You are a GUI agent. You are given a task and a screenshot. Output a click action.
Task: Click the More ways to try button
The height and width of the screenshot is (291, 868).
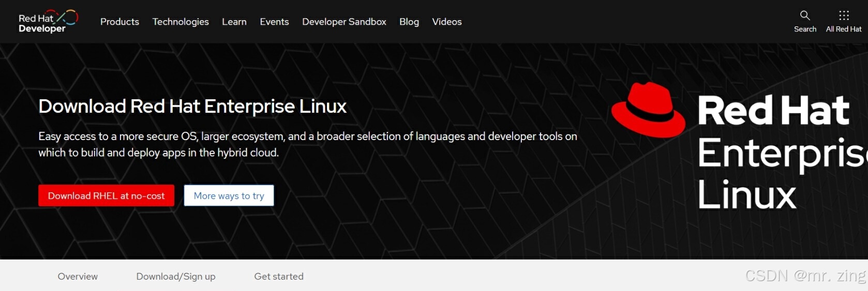(x=229, y=195)
